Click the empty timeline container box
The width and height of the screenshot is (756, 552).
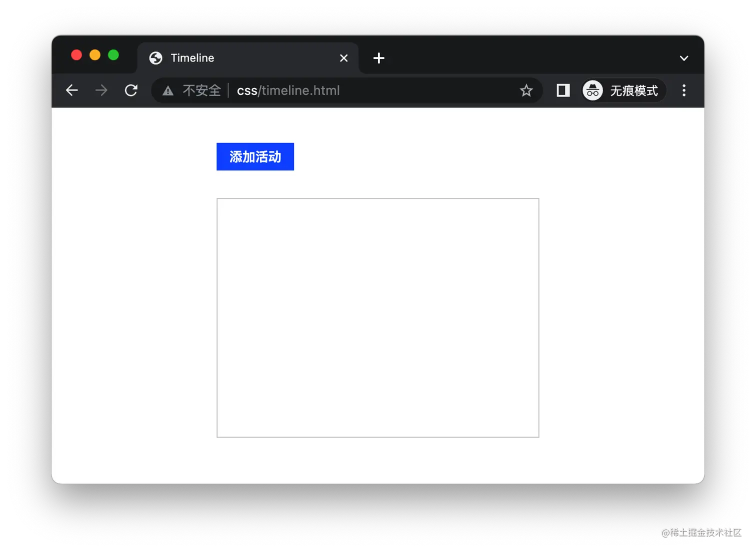[378, 317]
